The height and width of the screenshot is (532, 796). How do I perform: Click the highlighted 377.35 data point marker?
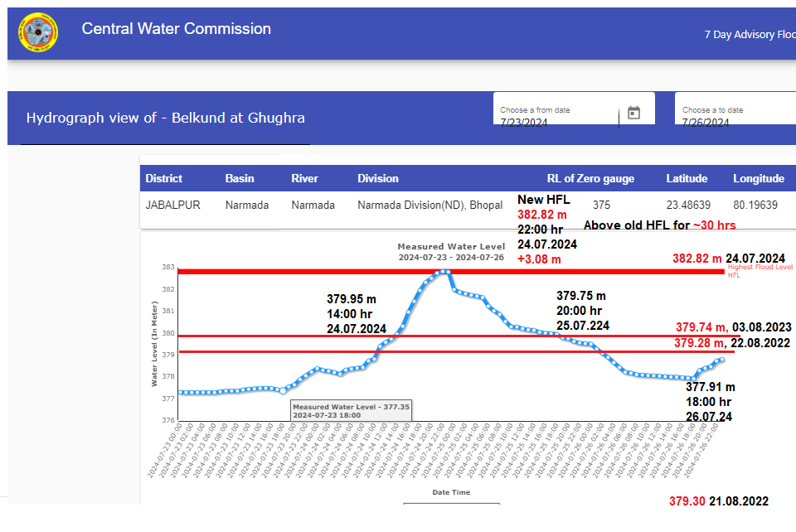(283, 391)
